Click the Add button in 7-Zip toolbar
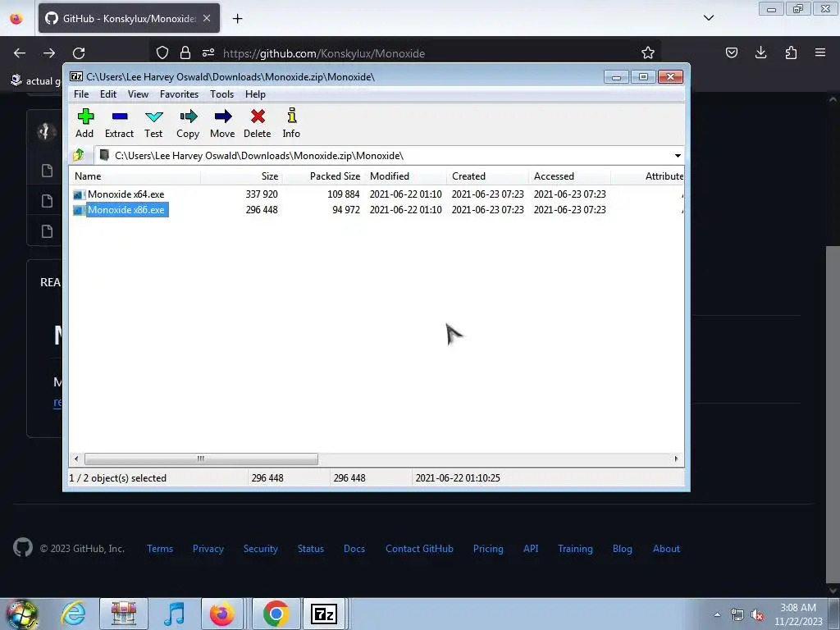The image size is (840, 630). [x=84, y=124]
